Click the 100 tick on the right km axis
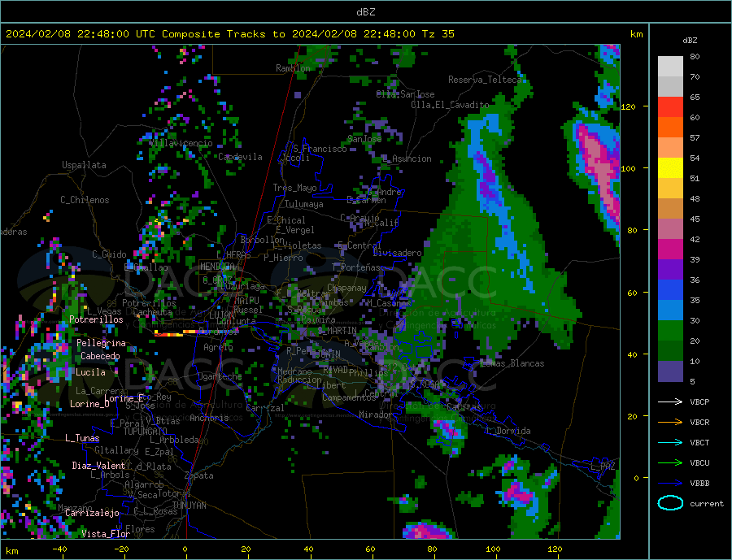Screen dimensions: 732x560 pyautogui.click(x=629, y=168)
